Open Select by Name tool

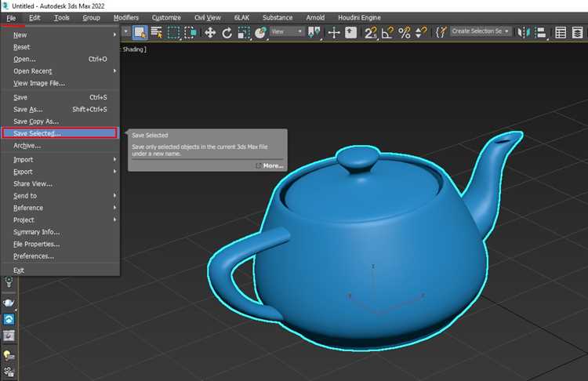pyautogui.click(x=157, y=33)
